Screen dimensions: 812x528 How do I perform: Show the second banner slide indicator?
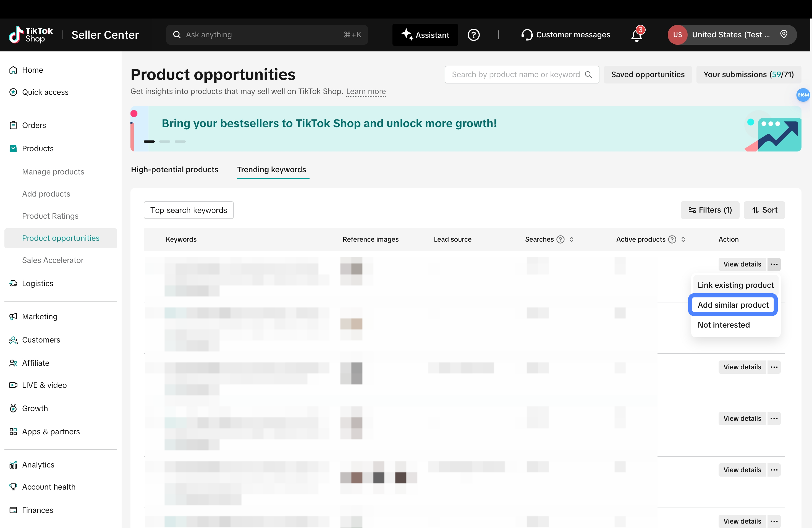click(164, 141)
